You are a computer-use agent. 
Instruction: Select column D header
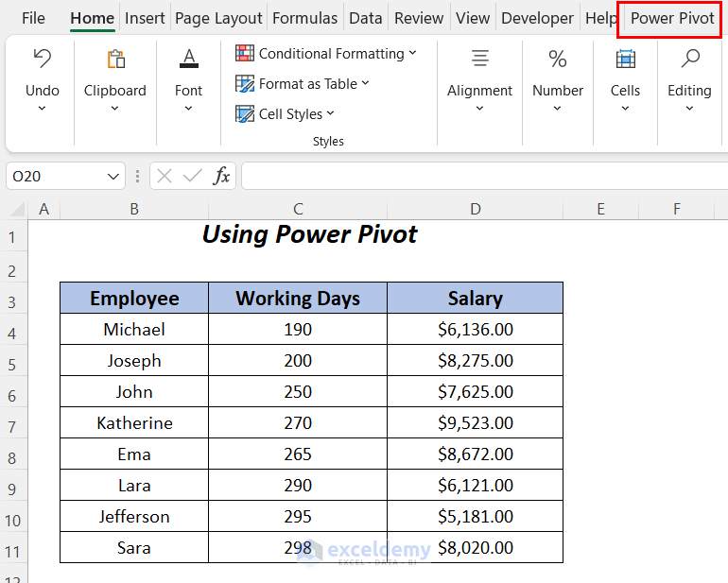click(x=476, y=210)
